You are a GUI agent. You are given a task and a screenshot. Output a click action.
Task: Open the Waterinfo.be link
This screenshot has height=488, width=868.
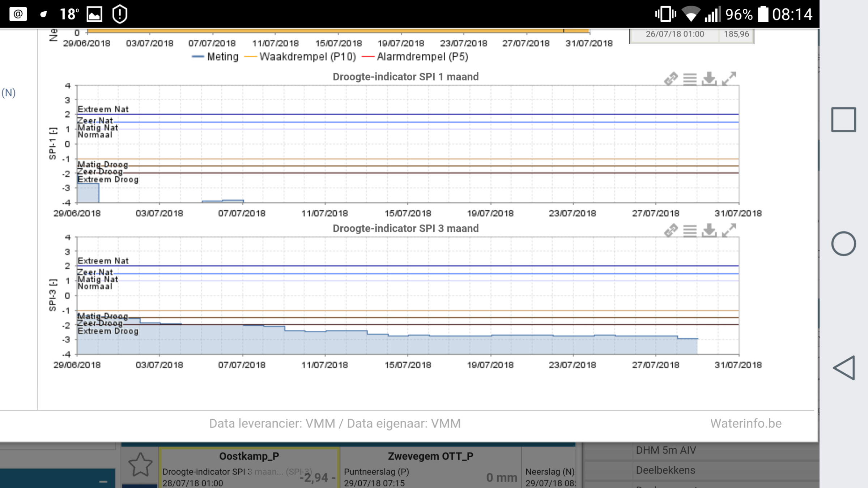coord(746,423)
